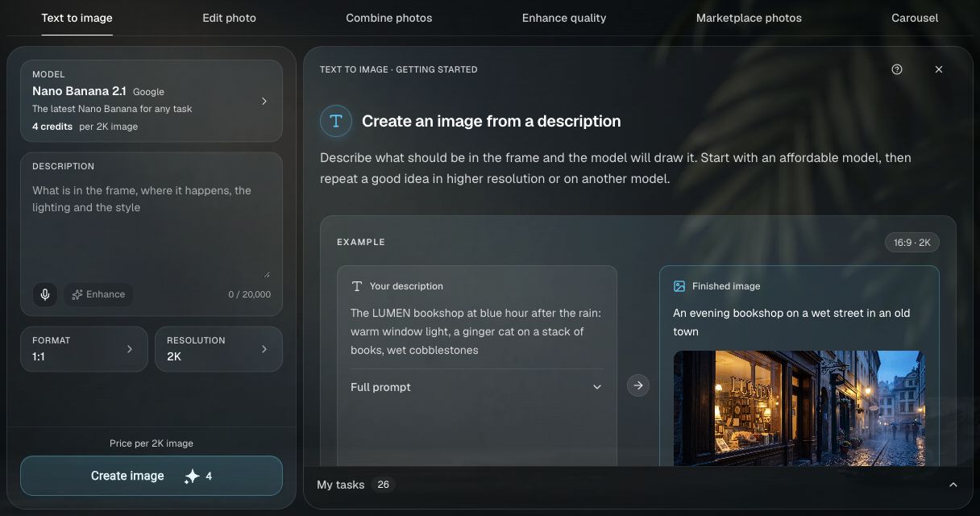Open the Format 1:1 selector
This screenshot has width=980, height=516.
pyautogui.click(x=84, y=349)
